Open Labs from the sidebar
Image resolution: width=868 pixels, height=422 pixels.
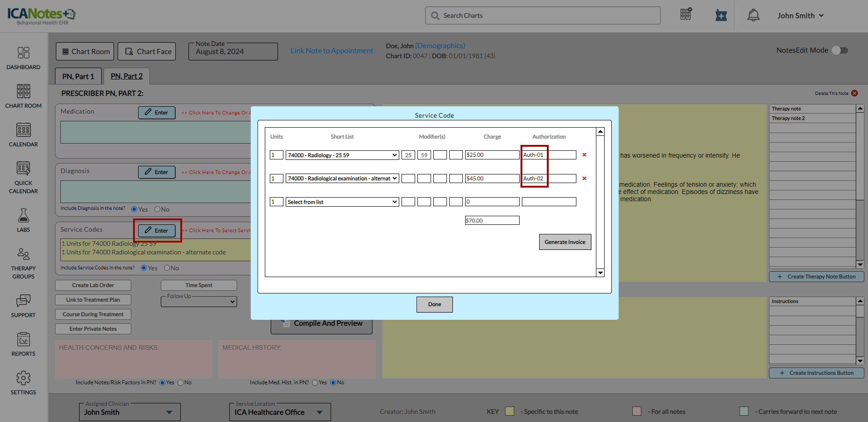[x=23, y=220]
